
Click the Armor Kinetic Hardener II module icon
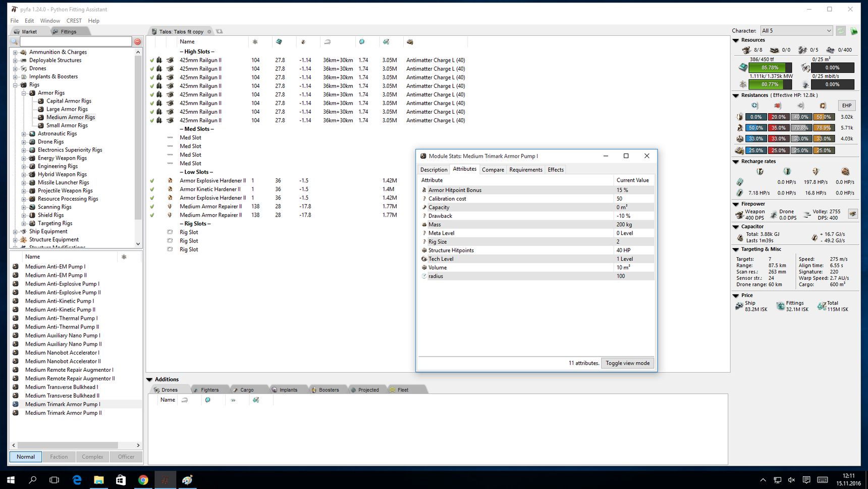click(170, 189)
